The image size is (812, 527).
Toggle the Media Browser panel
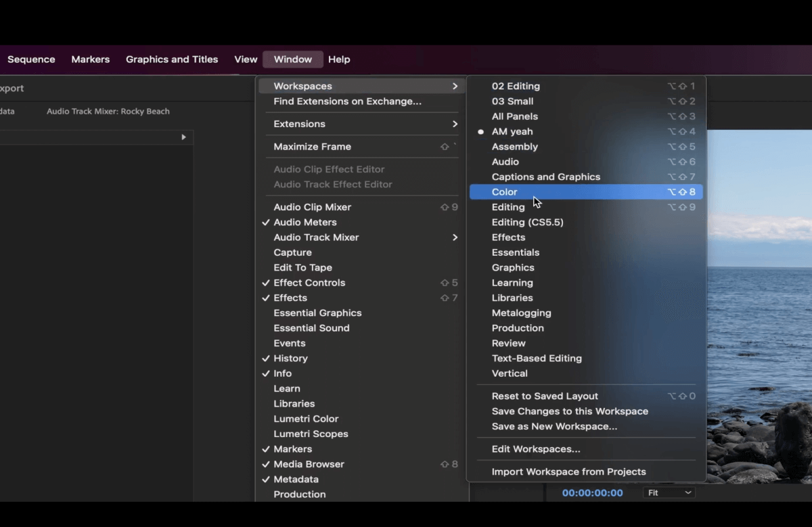click(361, 464)
